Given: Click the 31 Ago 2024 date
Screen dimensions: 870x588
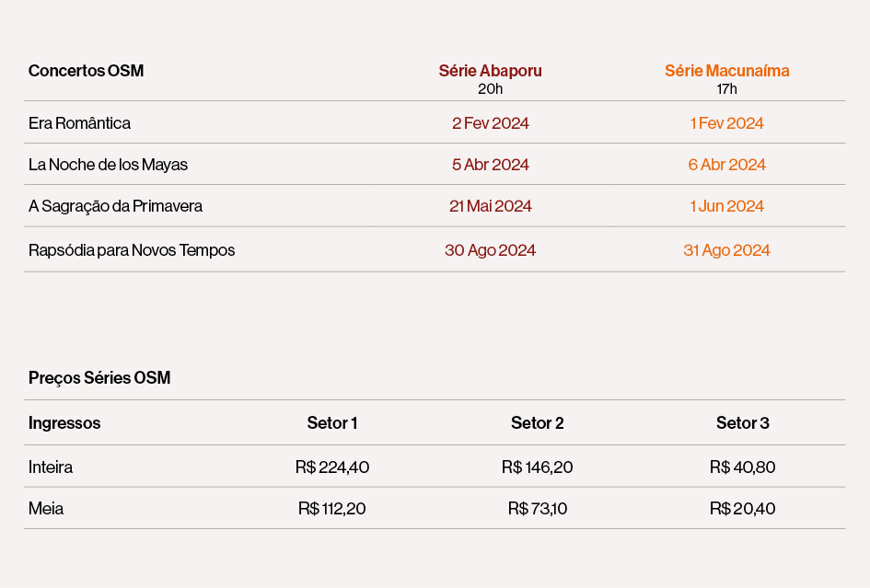Looking at the screenshot, I should click(x=727, y=250).
